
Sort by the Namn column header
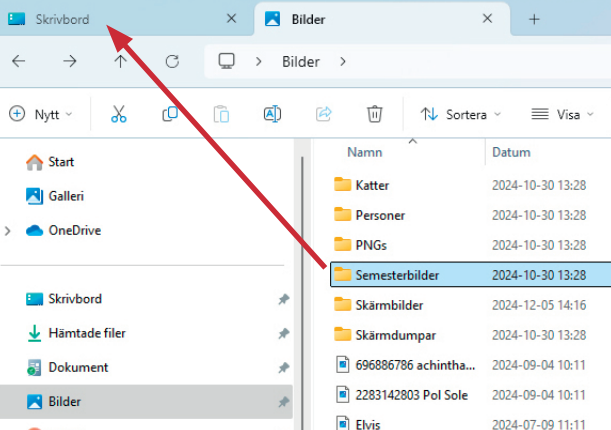coord(365,153)
